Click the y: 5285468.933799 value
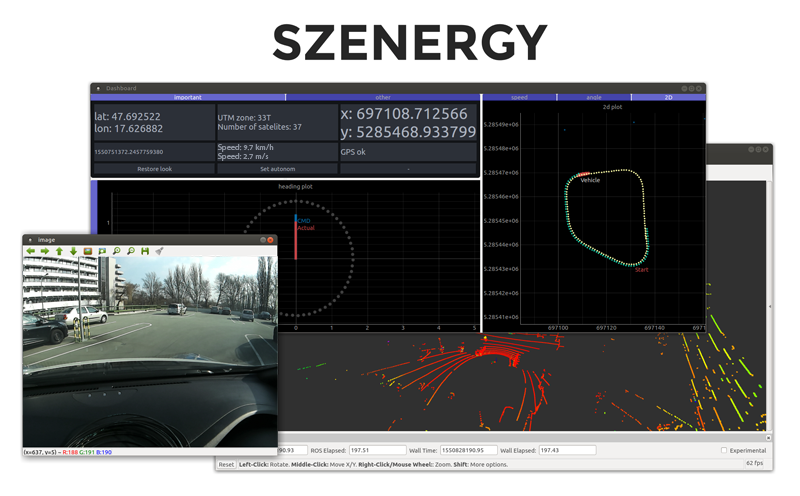 tap(408, 132)
